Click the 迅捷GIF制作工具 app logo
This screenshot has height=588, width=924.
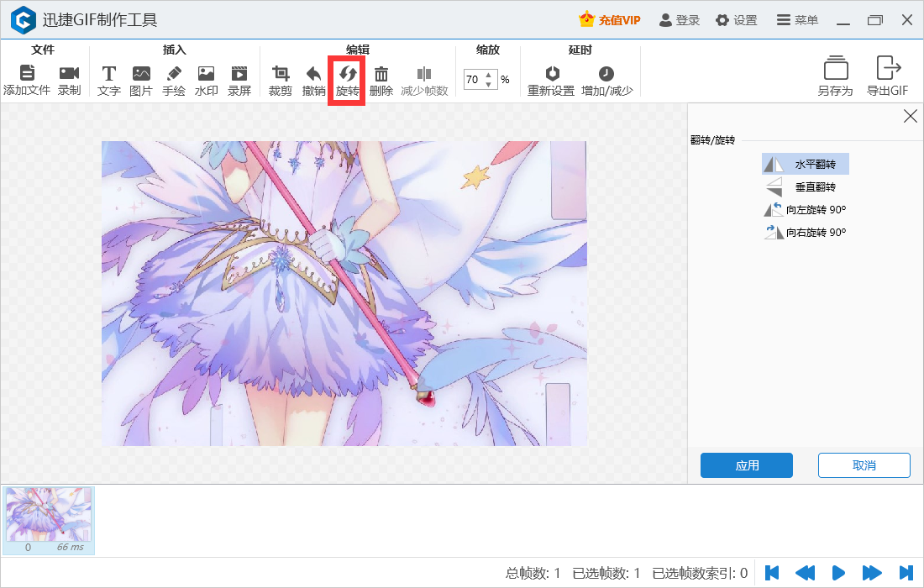tap(24, 20)
